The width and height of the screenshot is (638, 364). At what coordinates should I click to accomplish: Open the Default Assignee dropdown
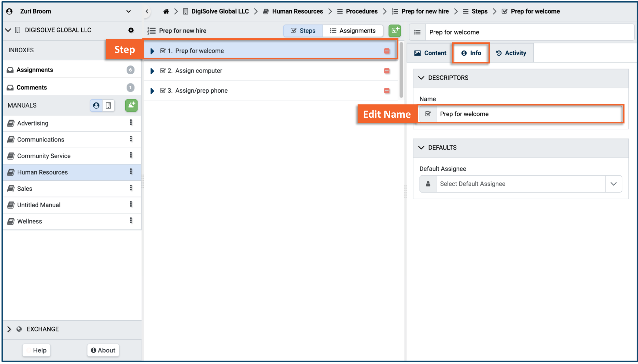click(x=614, y=184)
